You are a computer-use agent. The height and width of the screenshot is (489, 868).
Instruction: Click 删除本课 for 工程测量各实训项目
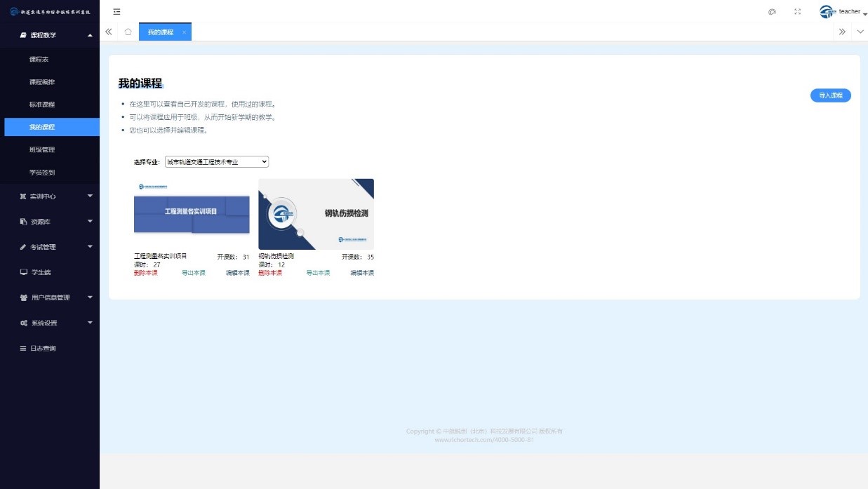pos(145,273)
